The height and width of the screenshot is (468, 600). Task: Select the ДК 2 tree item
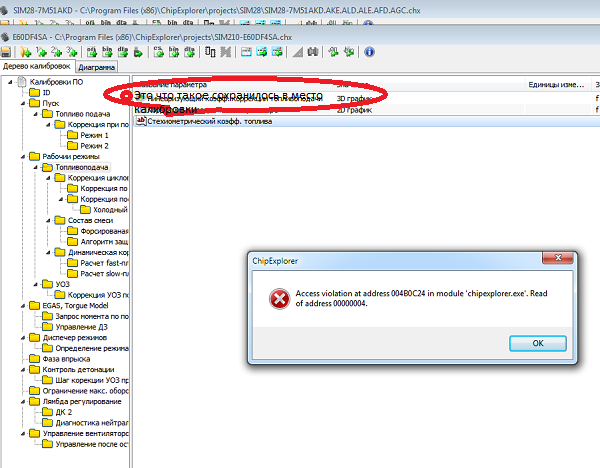(63, 410)
